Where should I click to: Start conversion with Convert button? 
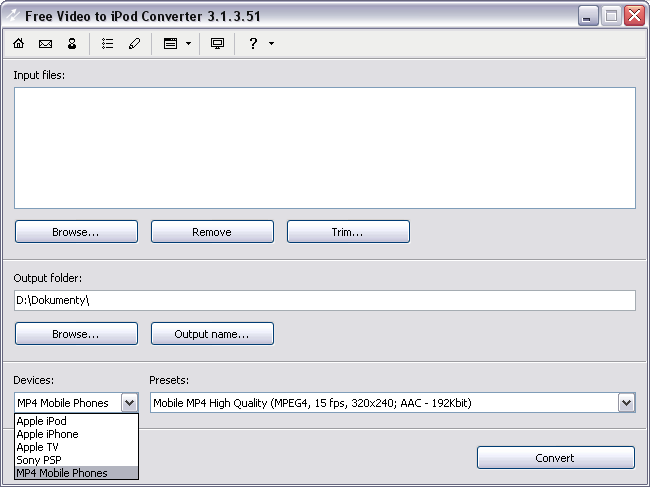(x=555, y=458)
